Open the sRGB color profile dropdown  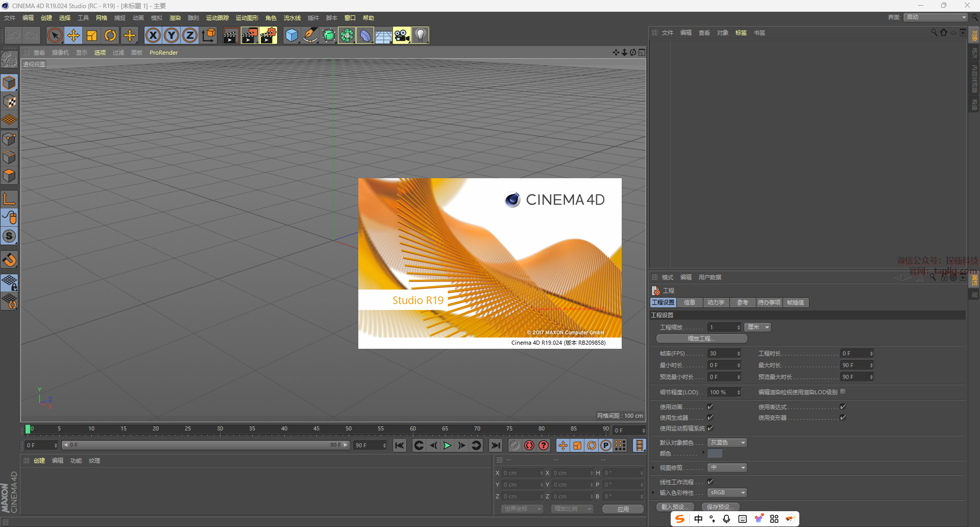pyautogui.click(x=727, y=493)
